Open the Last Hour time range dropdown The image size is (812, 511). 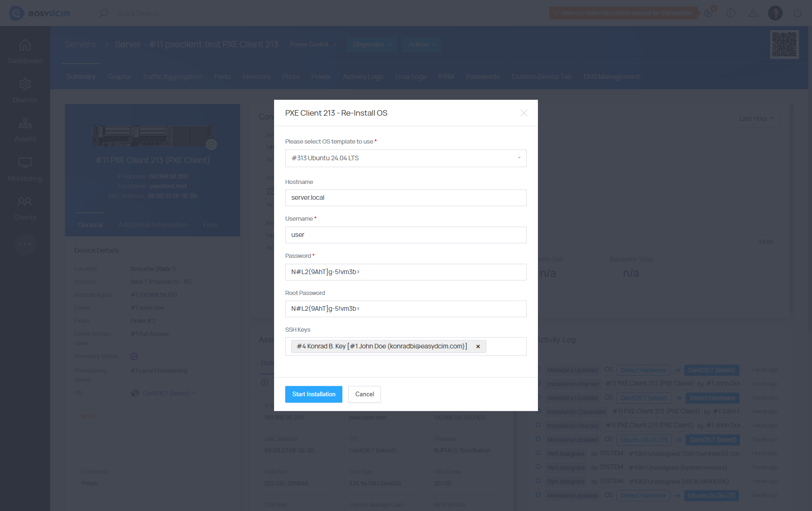pos(756,118)
